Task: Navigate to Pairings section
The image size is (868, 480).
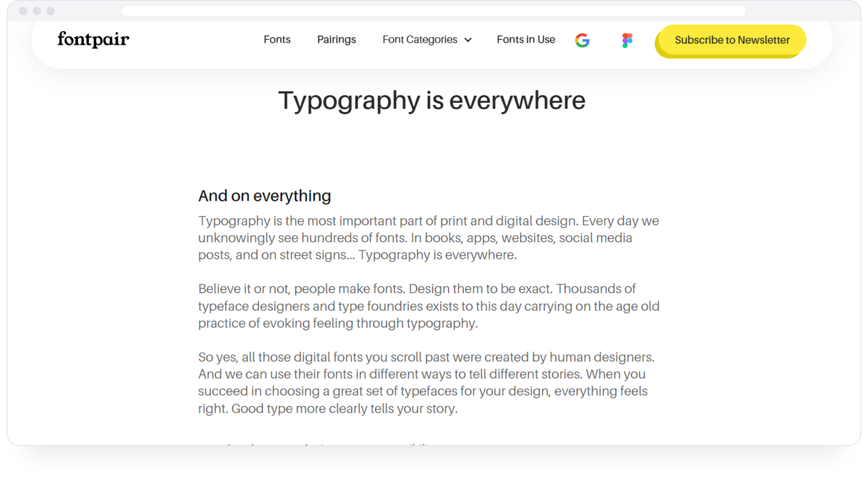Action: (336, 40)
